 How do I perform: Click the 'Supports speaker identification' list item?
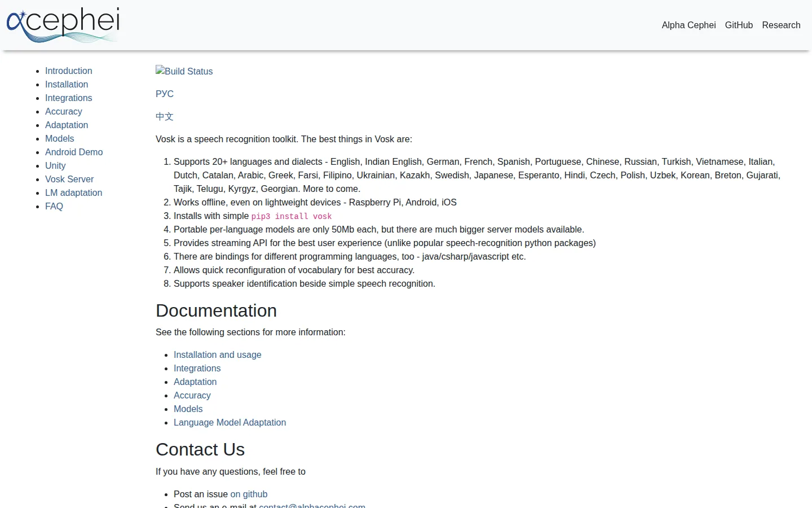click(x=304, y=283)
